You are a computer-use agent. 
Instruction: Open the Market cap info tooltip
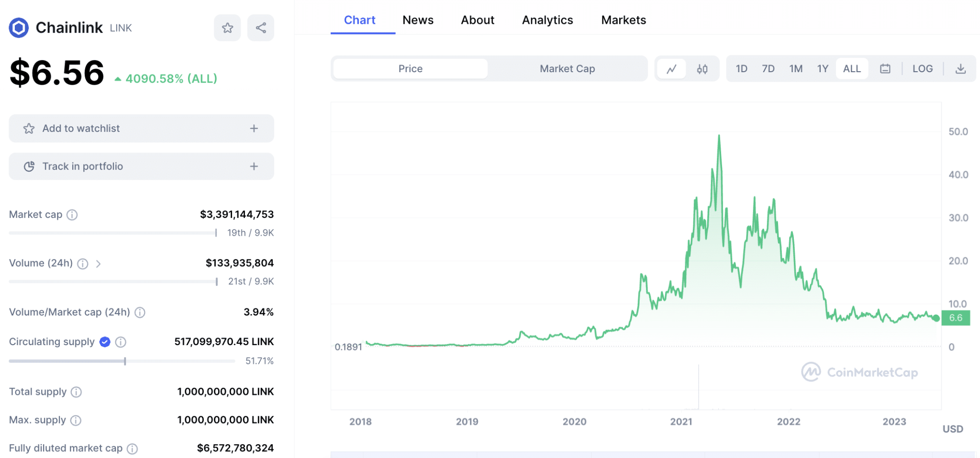(x=72, y=215)
